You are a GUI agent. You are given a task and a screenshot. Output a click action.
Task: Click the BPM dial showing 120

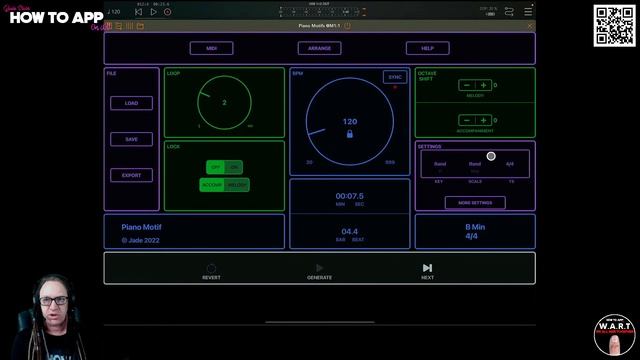pos(350,121)
